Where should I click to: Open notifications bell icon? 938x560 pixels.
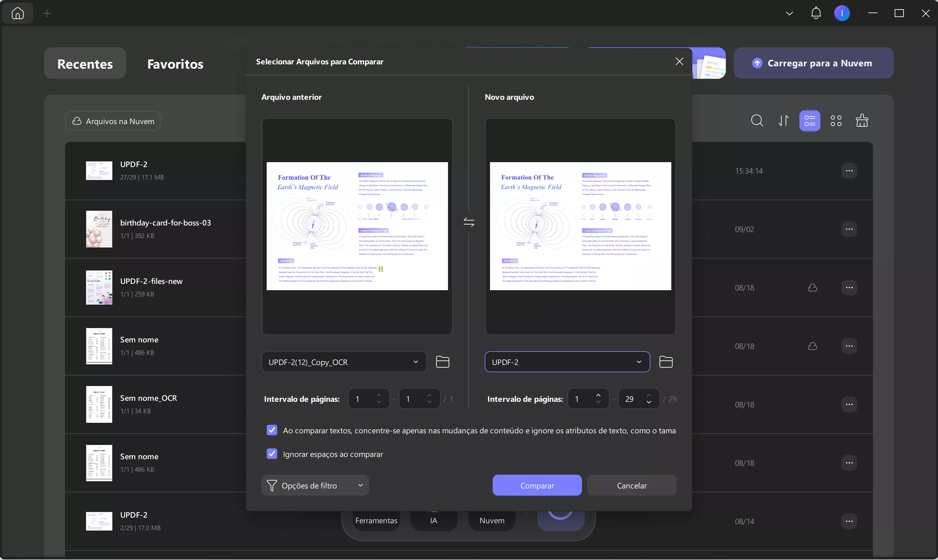pyautogui.click(x=816, y=13)
